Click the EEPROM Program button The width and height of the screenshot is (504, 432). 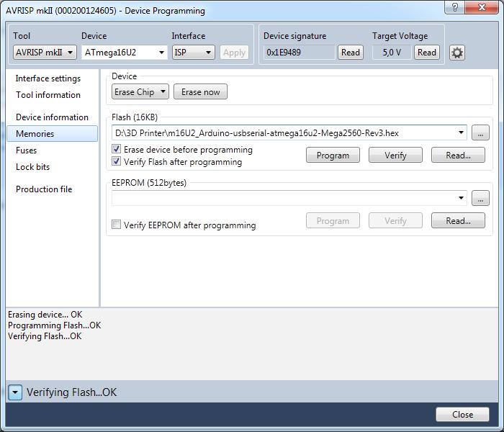coord(333,221)
